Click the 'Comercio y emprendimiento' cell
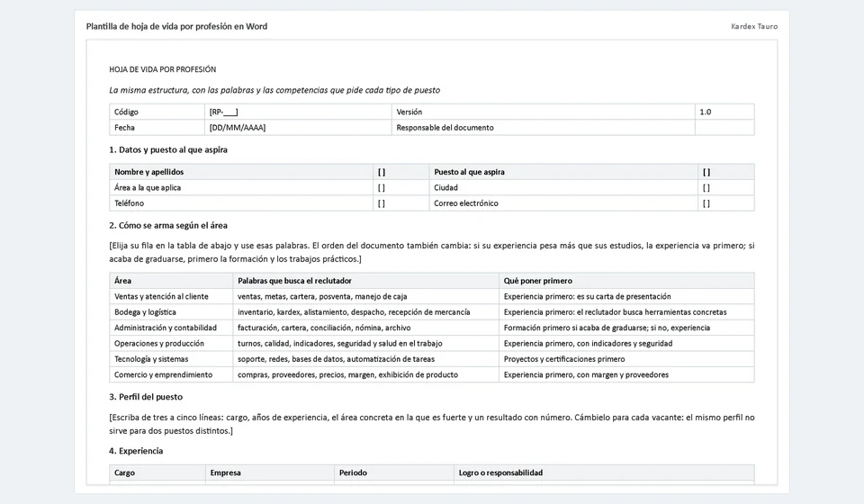Screen dimensions: 864x504 (171, 374)
